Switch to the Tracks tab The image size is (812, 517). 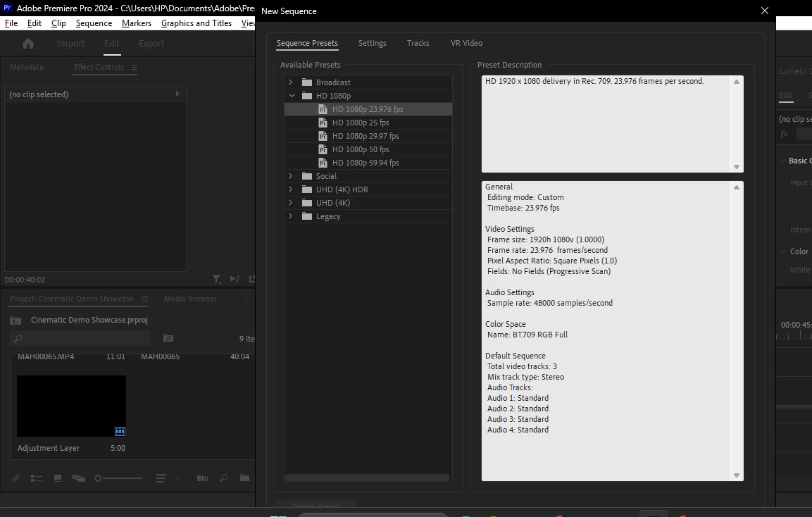(418, 43)
